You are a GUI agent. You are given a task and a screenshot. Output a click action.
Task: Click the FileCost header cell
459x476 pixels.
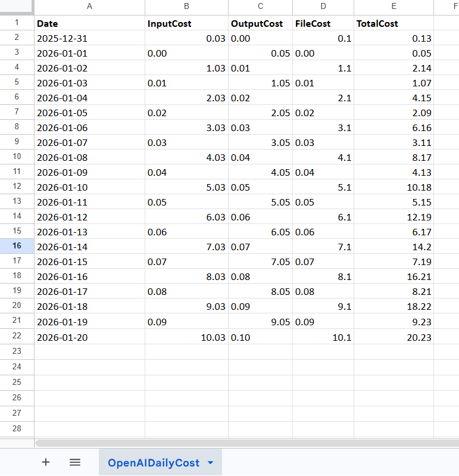pyautogui.click(x=323, y=23)
